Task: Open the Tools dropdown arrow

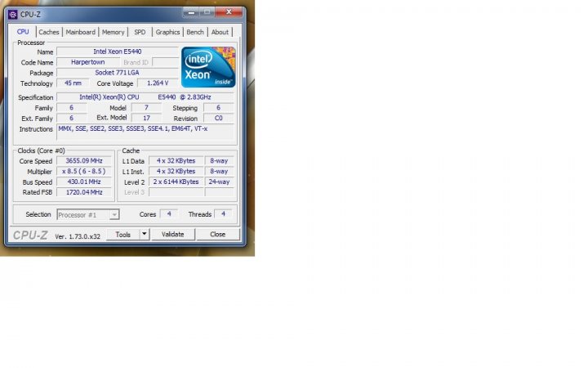Action: point(145,235)
